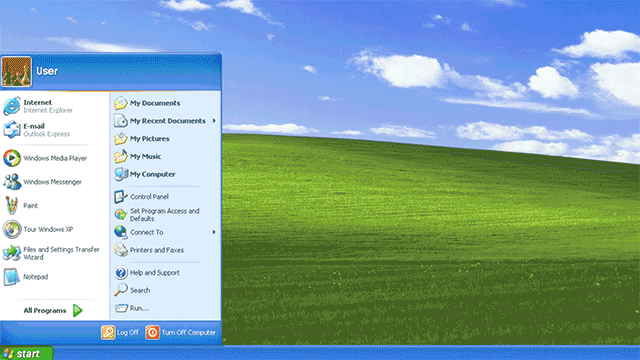Screen dimensions: 640x360
Task: Expand the My Recent Documents submenu arrow
Action: 214,121
